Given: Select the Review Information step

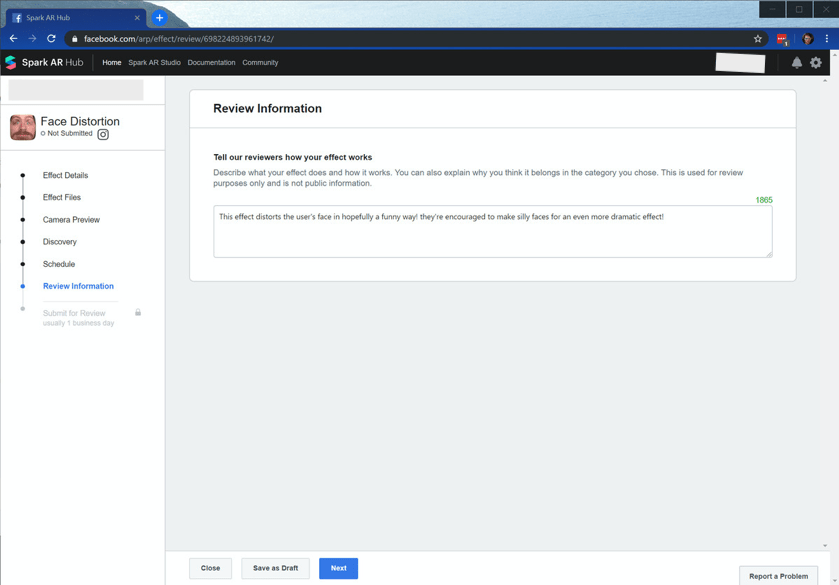Looking at the screenshot, I should pos(78,286).
